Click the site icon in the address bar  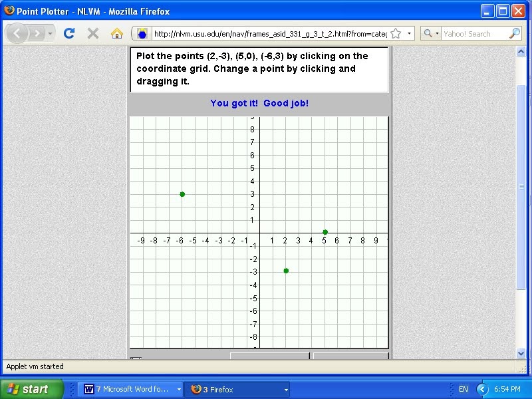[x=142, y=33]
